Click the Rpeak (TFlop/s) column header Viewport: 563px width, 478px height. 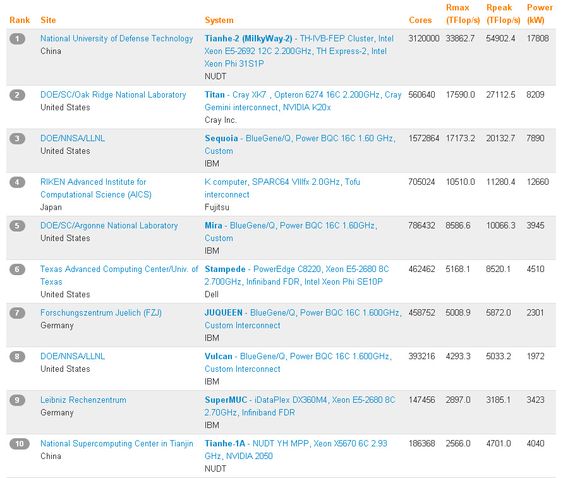click(503, 14)
